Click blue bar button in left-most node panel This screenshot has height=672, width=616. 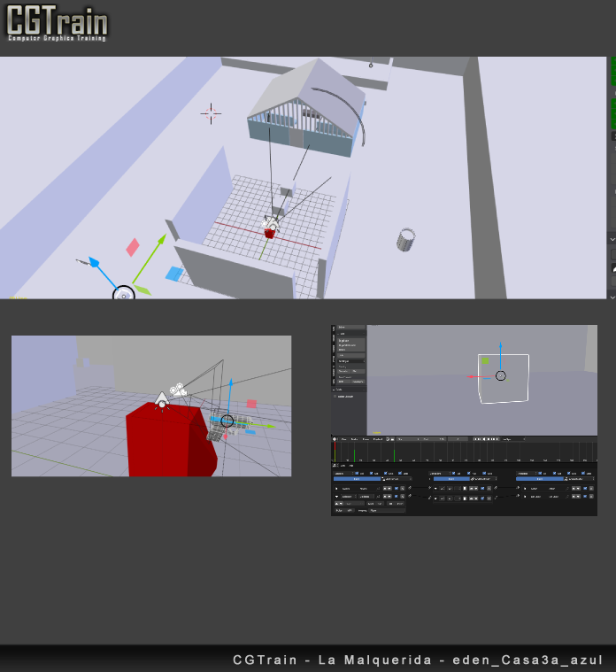pos(358,479)
